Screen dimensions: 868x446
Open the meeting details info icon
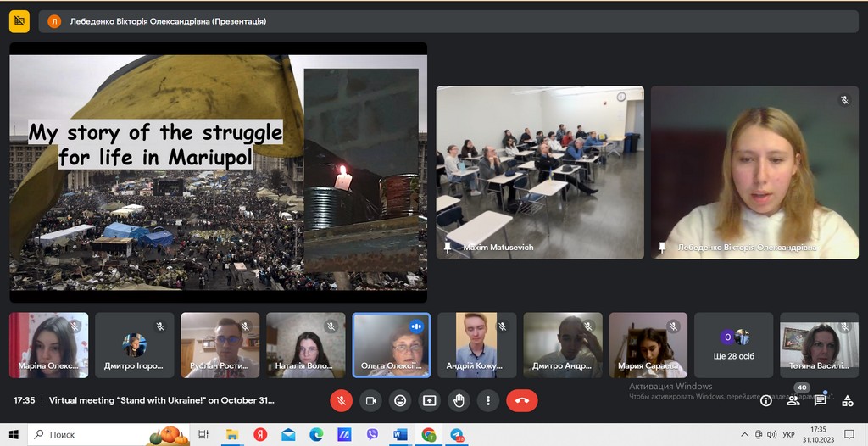[766, 400]
